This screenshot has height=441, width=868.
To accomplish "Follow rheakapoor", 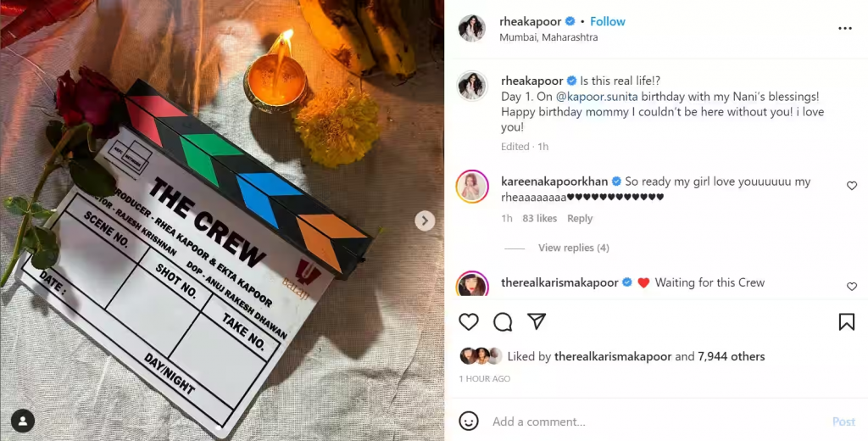I will pyautogui.click(x=607, y=21).
